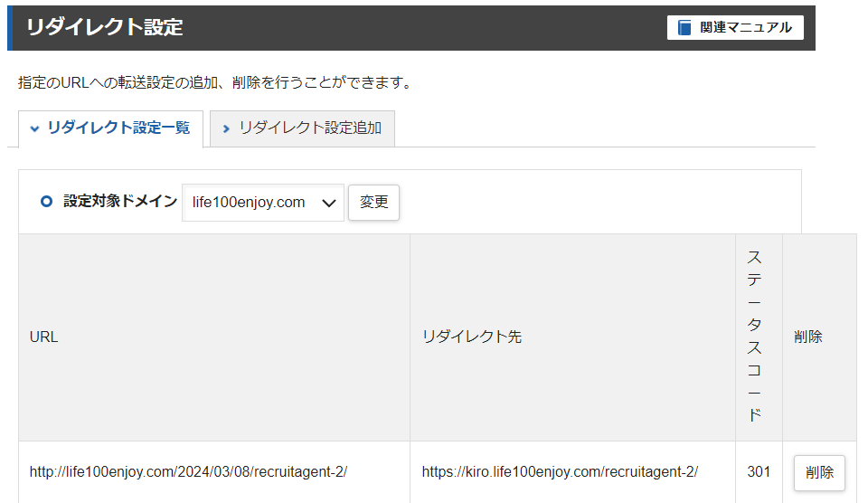Switch to リダイレクト設定追加 tab

[x=302, y=128]
